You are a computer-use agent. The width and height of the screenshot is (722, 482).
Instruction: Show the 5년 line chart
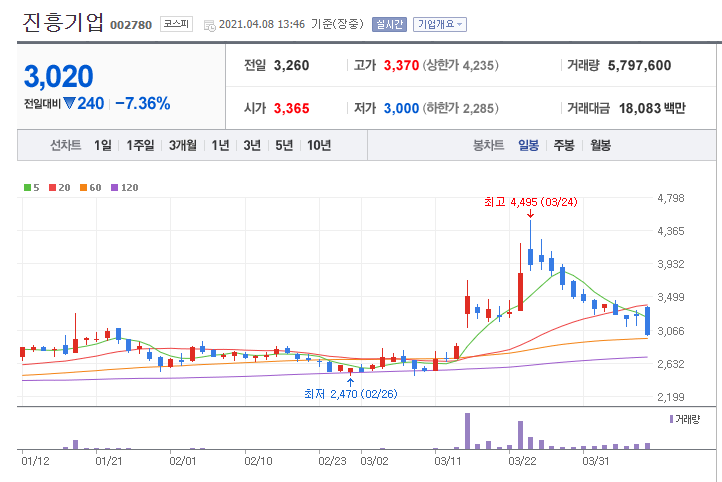284,145
